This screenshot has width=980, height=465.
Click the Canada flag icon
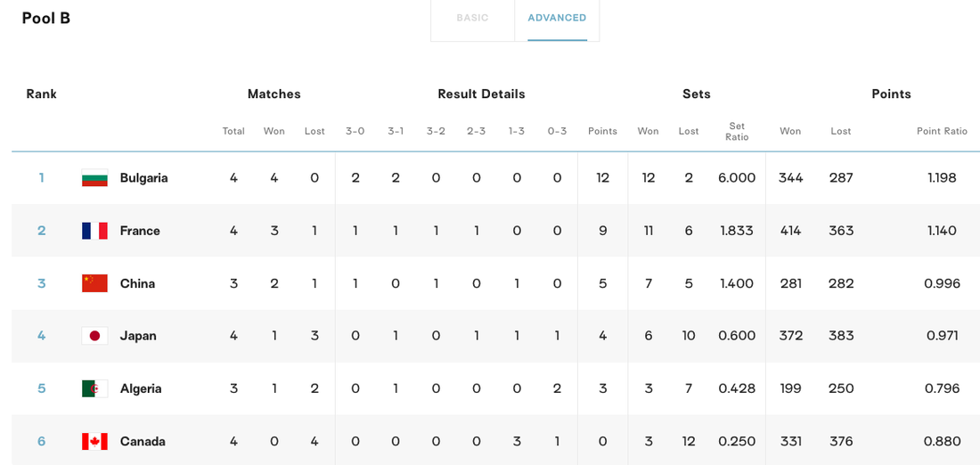click(x=94, y=441)
